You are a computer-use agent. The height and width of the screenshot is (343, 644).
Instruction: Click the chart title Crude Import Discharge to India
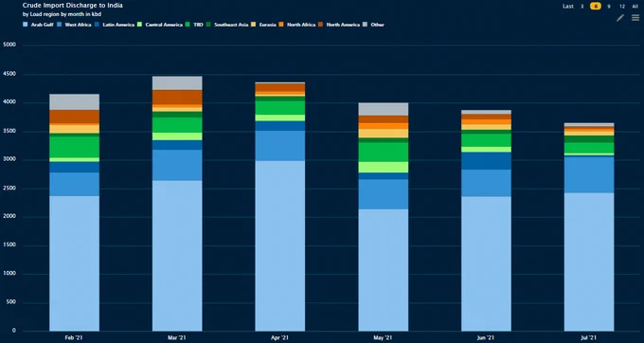pos(72,6)
